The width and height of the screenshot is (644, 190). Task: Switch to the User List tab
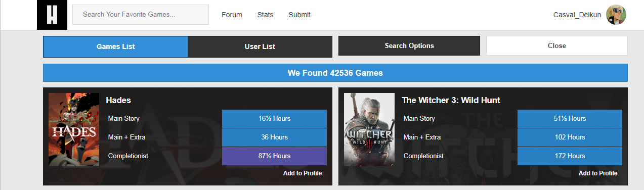click(x=260, y=46)
